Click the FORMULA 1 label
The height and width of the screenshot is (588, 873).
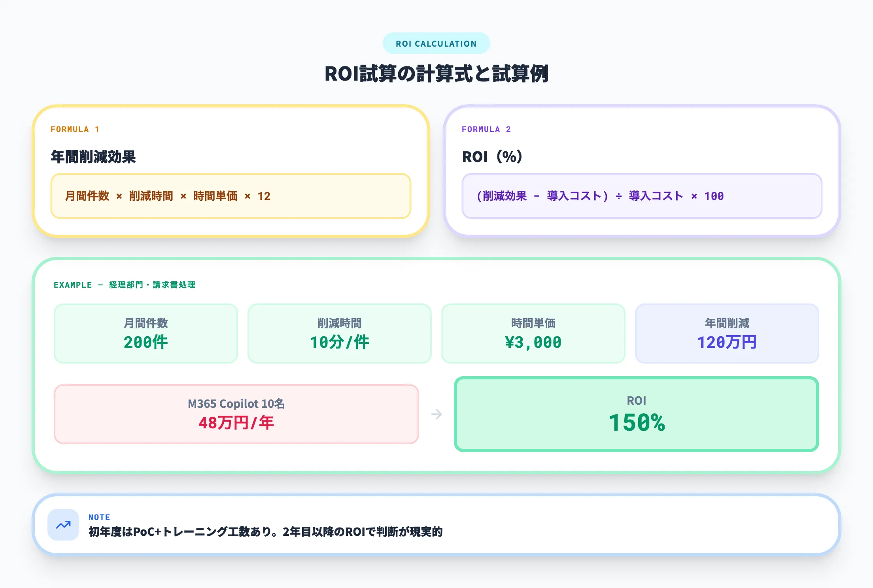click(75, 129)
